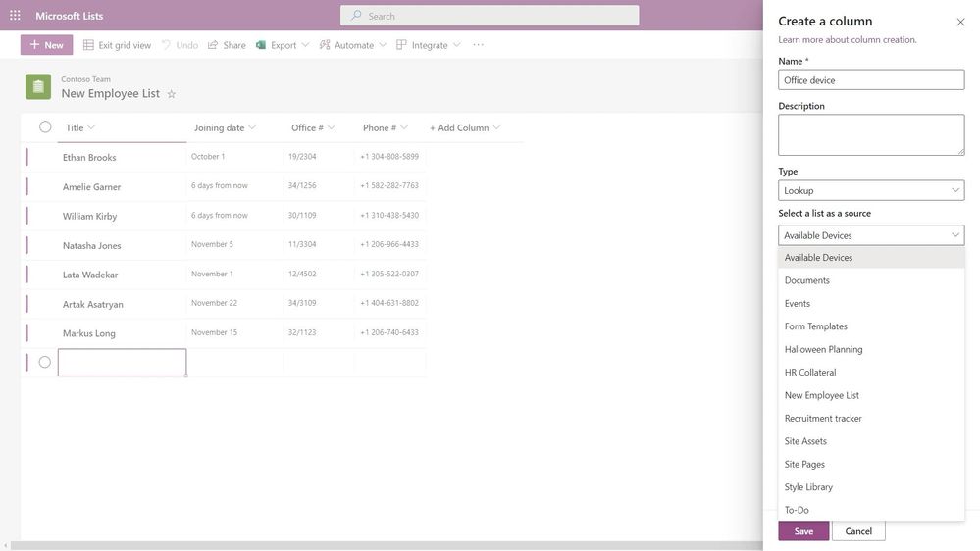Click the Contoso Team link

pos(85,79)
